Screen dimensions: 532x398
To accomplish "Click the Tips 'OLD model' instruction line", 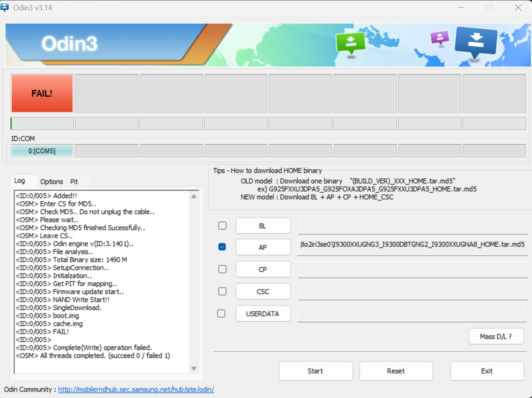I will point(348,181).
